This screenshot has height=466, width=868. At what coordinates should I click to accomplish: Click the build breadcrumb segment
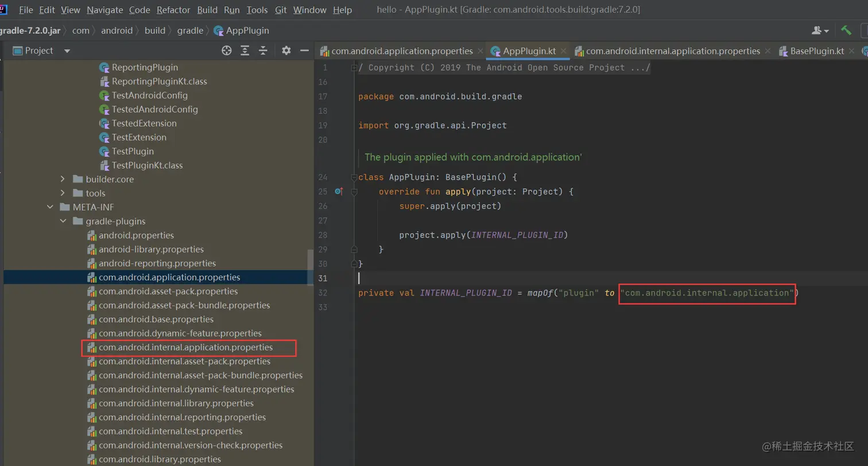(155, 30)
